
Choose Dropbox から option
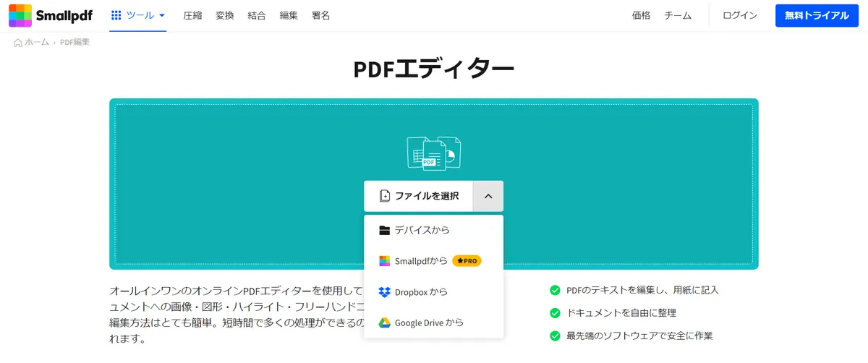coord(433,292)
